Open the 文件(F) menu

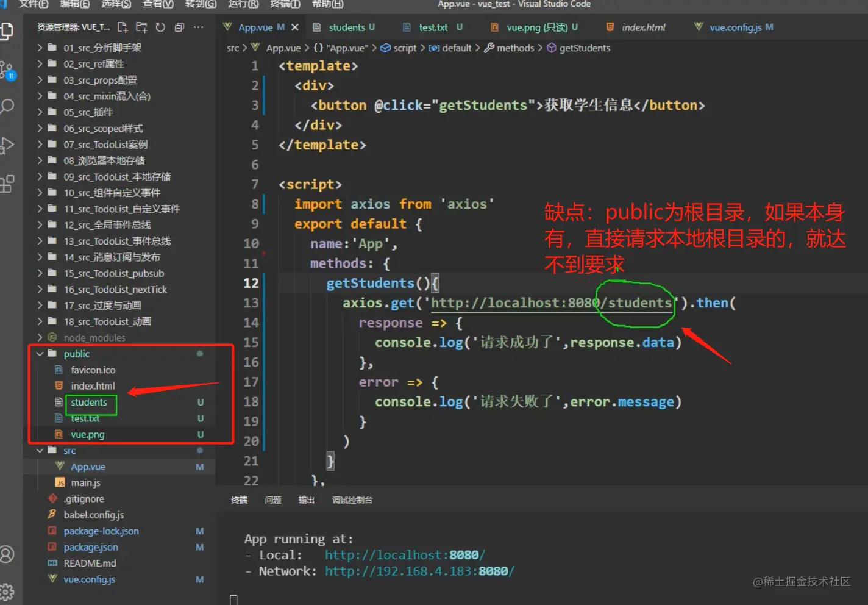pyautogui.click(x=34, y=4)
